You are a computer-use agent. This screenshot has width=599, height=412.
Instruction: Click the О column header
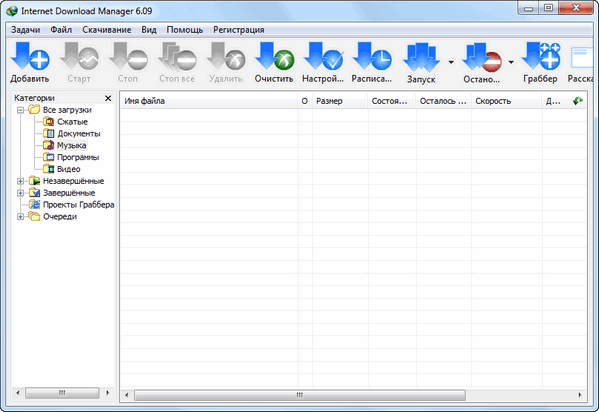pyautogui.click(x=305, y=101)
